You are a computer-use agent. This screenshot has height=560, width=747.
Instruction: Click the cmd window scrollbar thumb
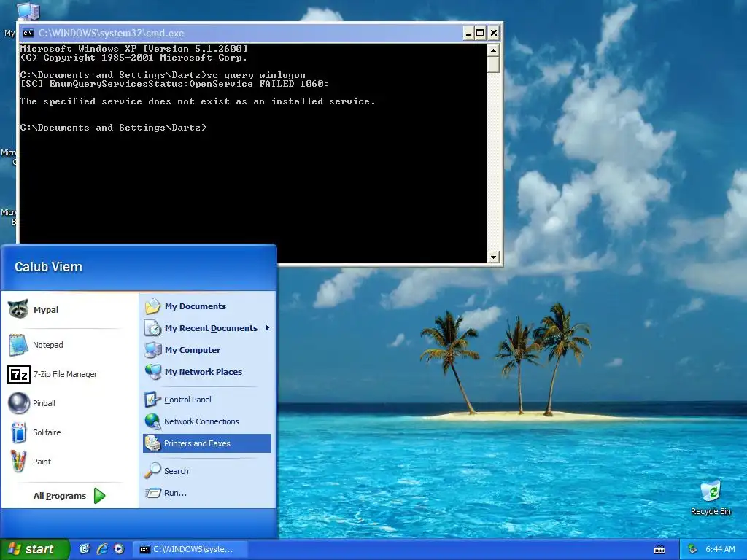(x=493, y=64)
